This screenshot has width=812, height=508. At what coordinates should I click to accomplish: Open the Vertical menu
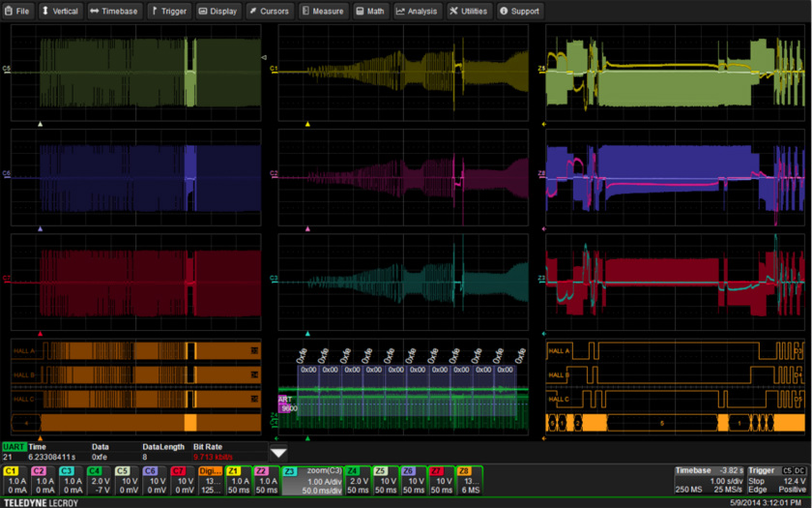point(60,12)
